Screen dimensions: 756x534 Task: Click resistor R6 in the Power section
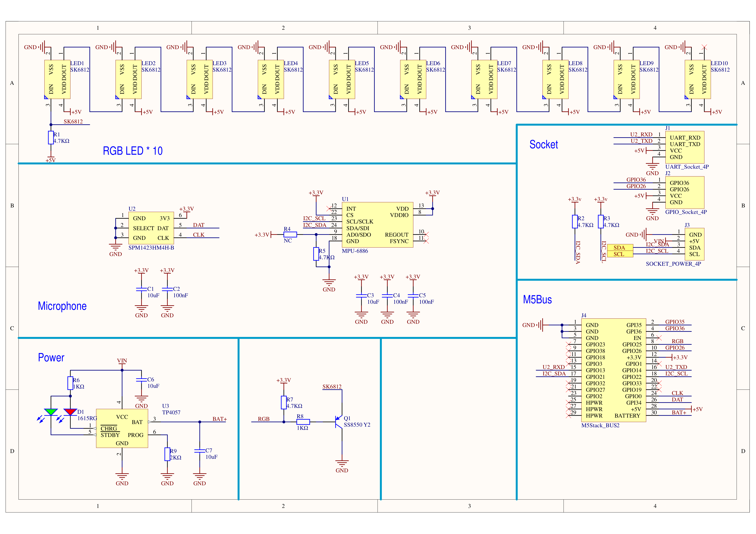70,383
